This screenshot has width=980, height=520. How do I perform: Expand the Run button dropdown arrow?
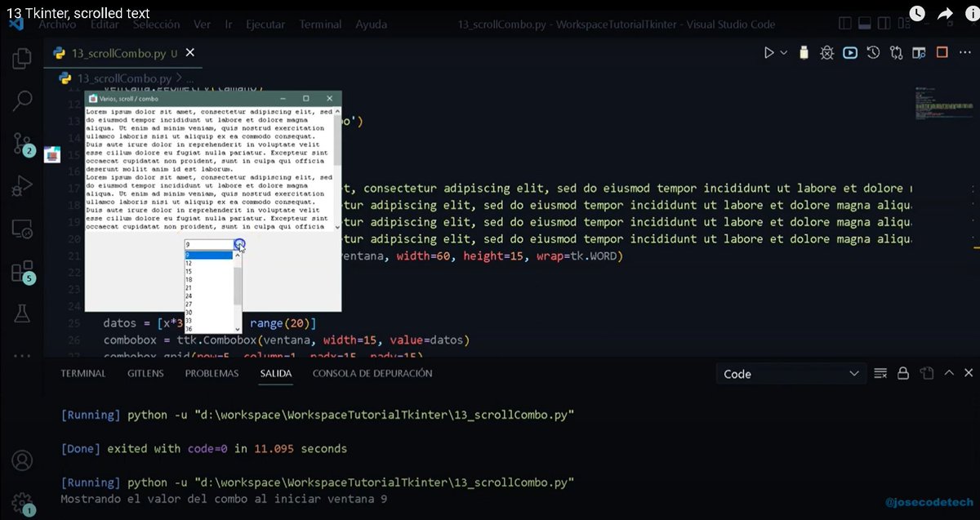(x=784, y=53)
